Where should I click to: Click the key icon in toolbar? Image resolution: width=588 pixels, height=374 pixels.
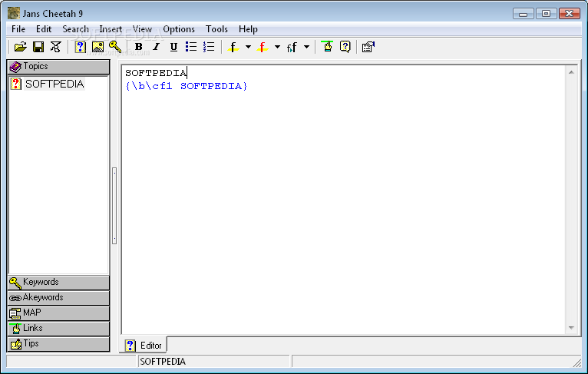[x=115, y=47]
